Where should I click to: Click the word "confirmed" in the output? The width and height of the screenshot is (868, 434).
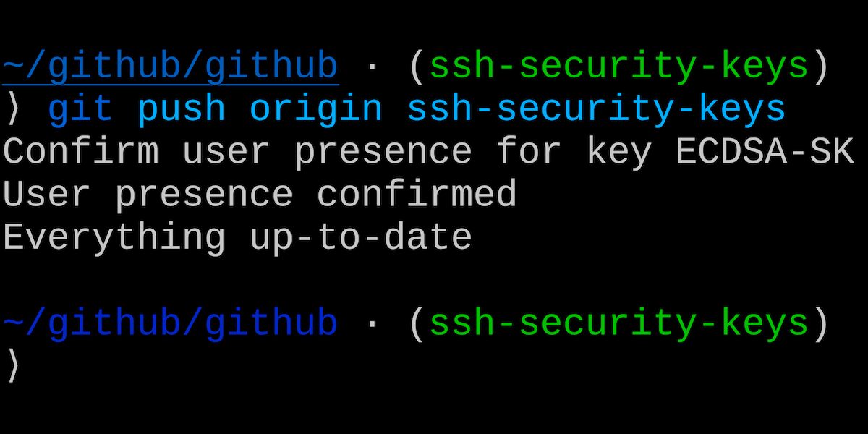[417, 195]
